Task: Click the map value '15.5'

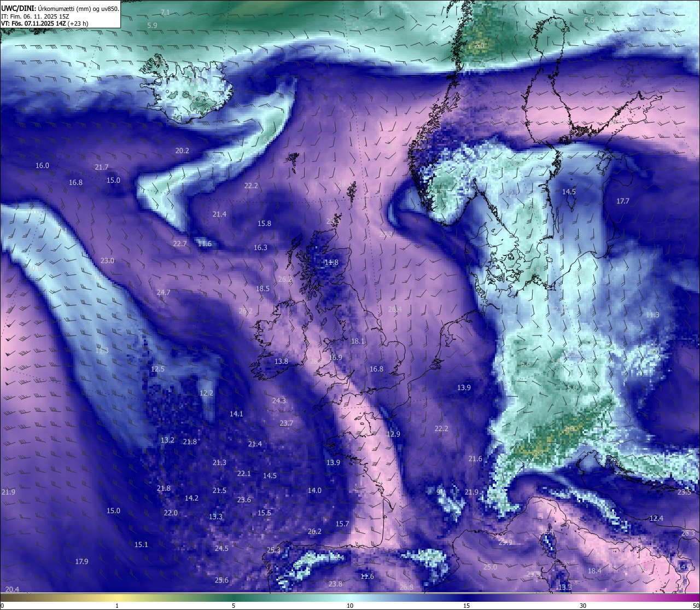Action: (264, 513)
